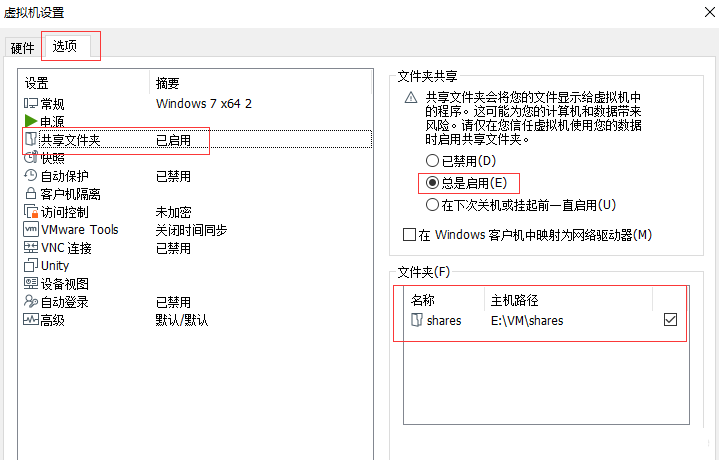Click the warning triangle icon
This screenshot has height=460, width=719.
(411, 98)
